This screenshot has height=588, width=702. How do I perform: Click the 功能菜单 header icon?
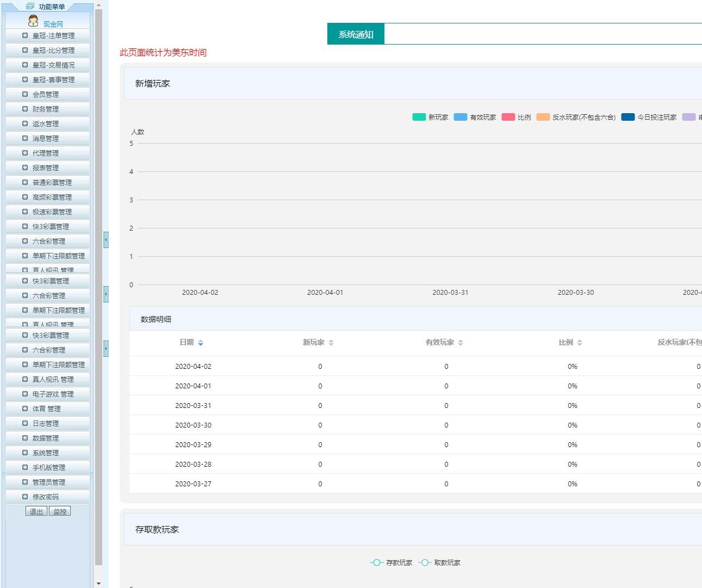[30, 6]
